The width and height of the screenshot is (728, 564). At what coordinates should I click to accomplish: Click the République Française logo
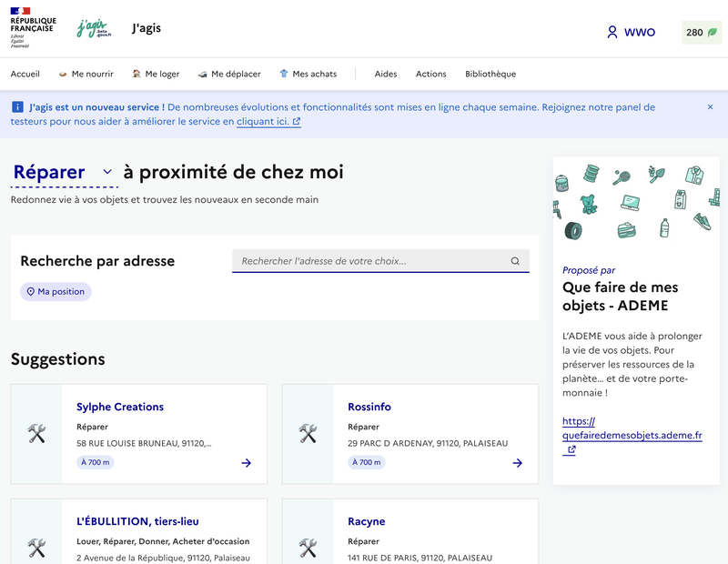tap(34, 28)
